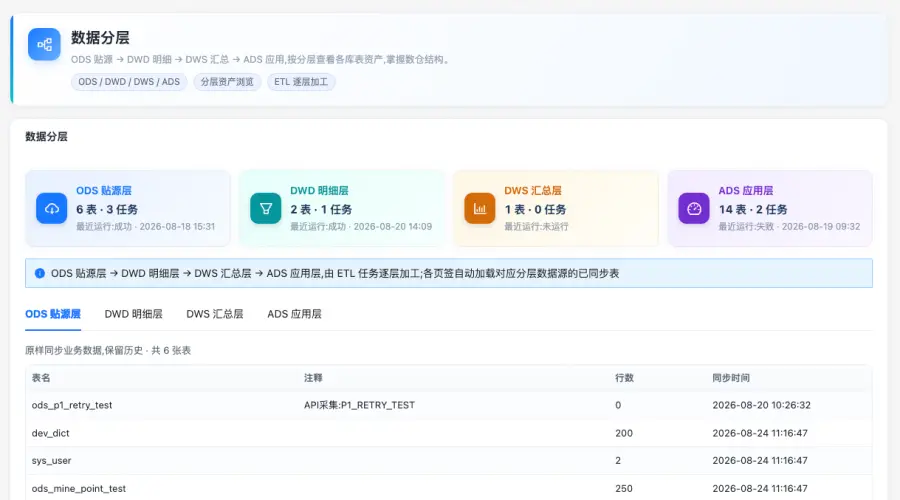The height and width of the screenshot is (500, 900).
Task: Click the 注释 column header
Action: tap(313, 378)
